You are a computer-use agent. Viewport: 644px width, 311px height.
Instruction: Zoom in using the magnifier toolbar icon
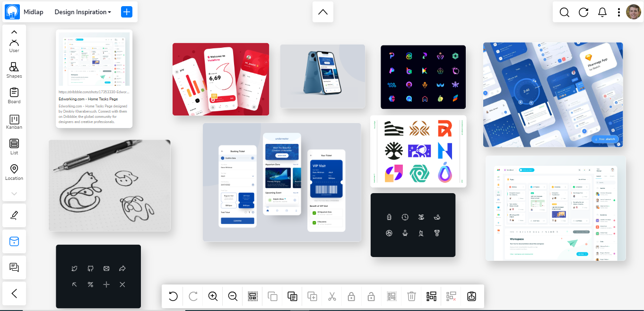point(213,296)
